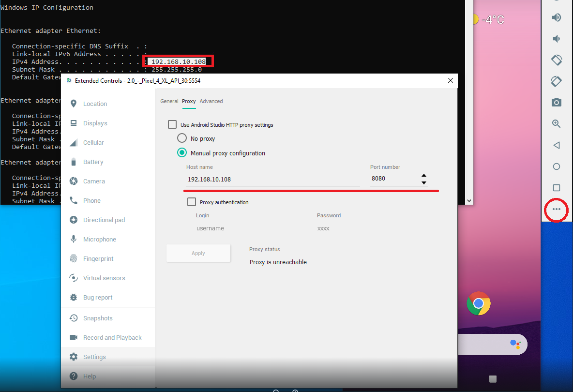The width and height of the screenshot is (573, 392).
Task: Tap the Google Assistant icon in search bar
Action: (515, 344)
